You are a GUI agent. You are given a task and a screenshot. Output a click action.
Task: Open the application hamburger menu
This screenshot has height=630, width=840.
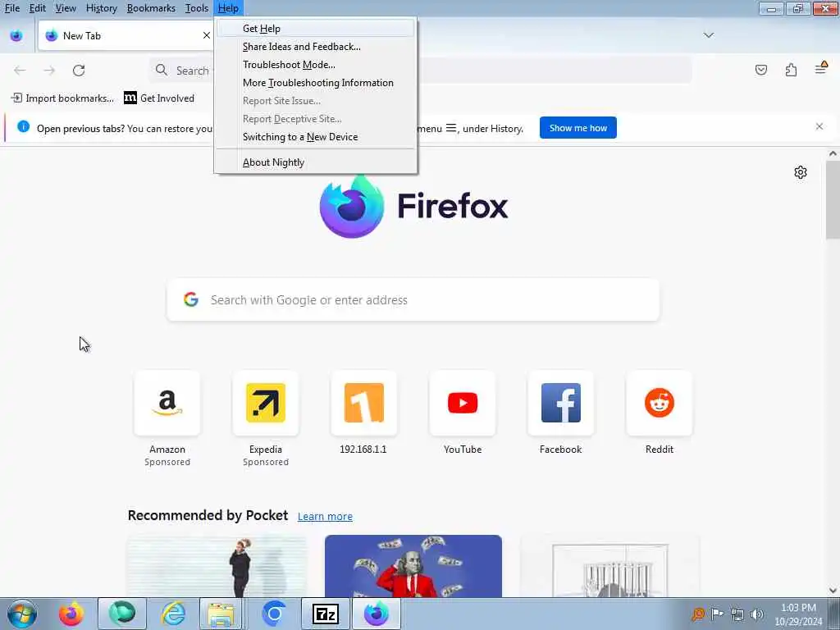click(820, 69)
